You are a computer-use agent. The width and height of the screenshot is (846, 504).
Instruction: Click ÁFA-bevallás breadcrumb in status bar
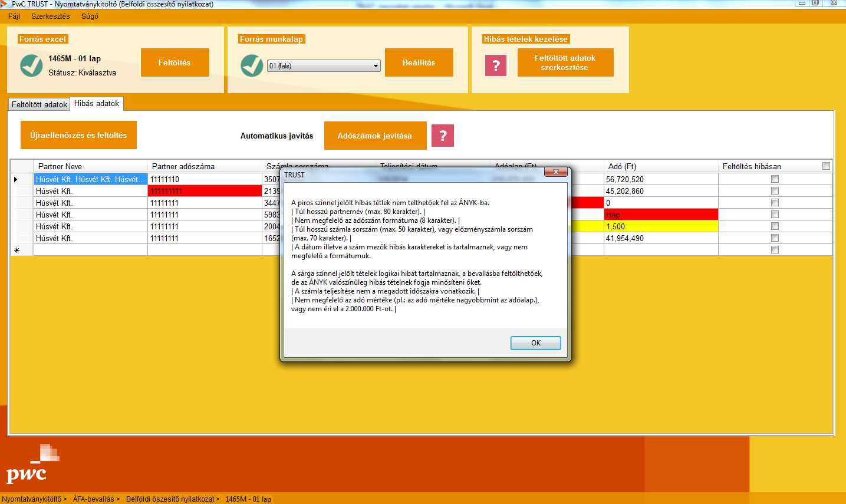tap(96, 499)
